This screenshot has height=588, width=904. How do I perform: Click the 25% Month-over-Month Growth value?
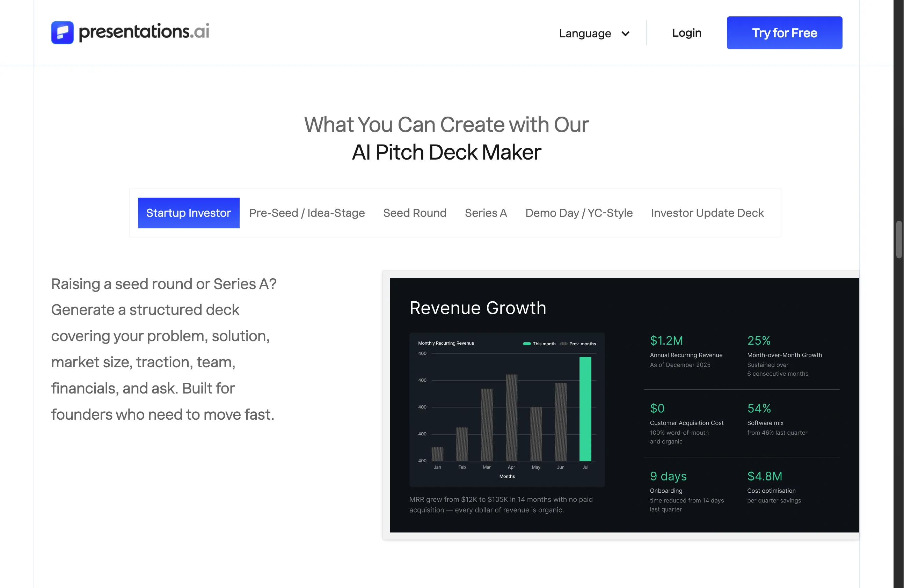click(x=759, y=340)
